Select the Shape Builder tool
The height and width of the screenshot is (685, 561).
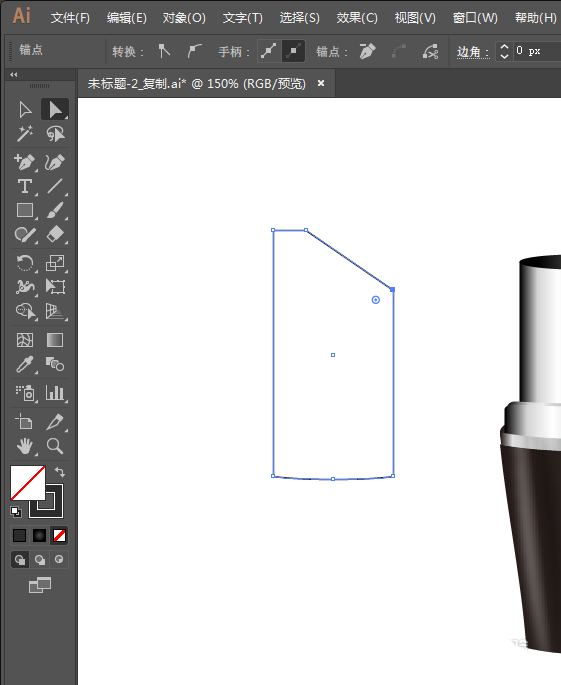coord(25,311)
